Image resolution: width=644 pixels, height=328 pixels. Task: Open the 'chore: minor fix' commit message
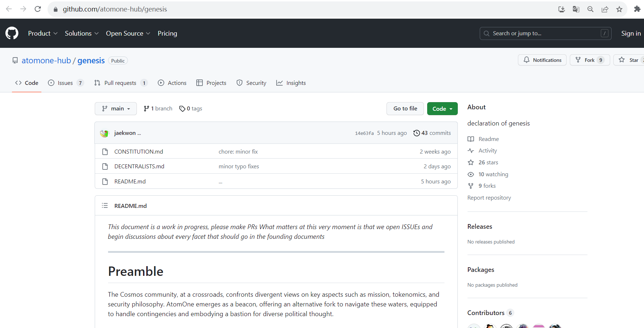click(238, 152)
